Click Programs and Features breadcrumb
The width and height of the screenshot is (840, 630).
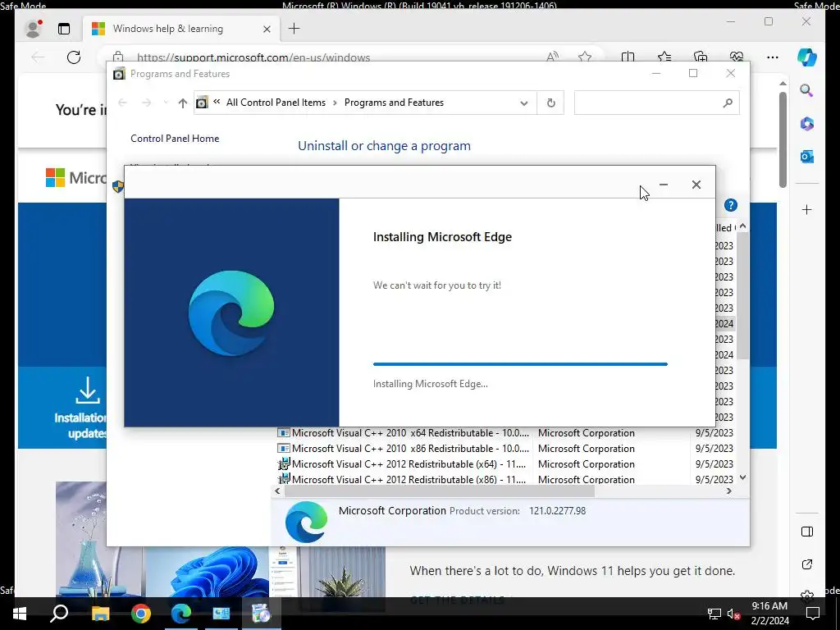[x=394, y=103]
